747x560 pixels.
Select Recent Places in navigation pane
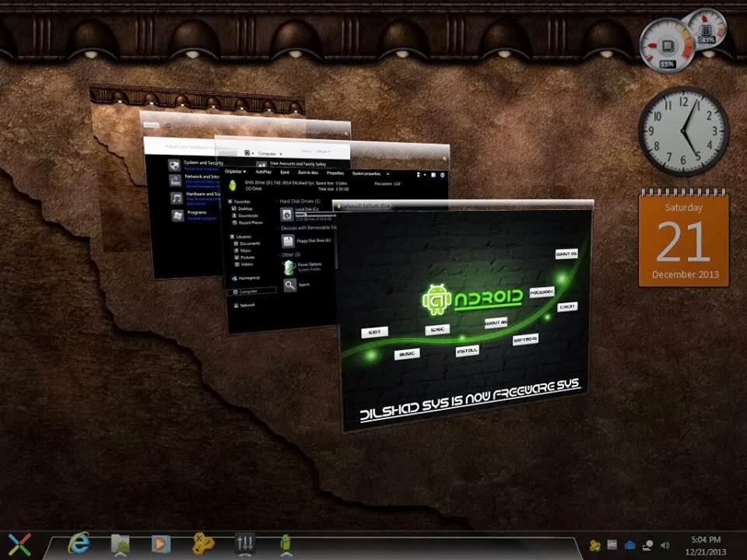(247, 222)
